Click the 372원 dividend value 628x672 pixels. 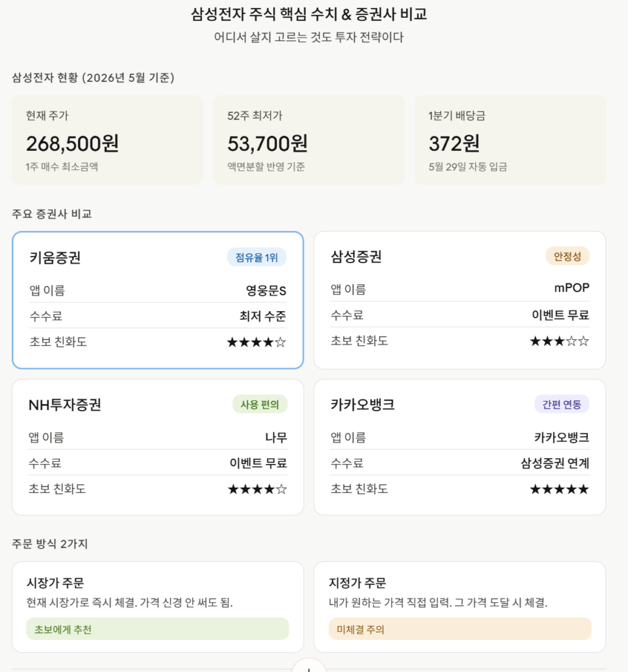pos(454,144)
